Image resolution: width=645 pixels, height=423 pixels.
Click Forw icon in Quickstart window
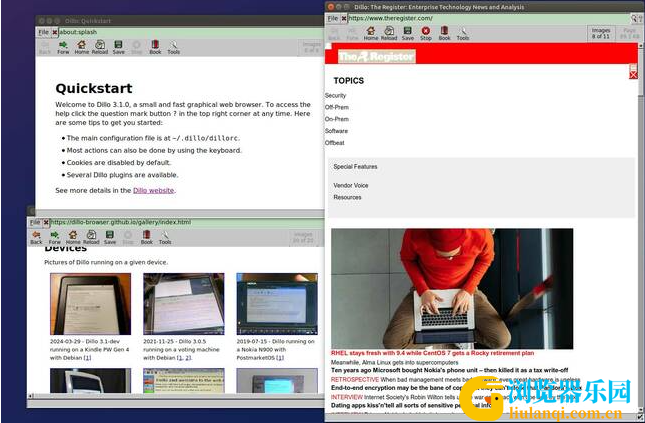[x=63, y=45]
